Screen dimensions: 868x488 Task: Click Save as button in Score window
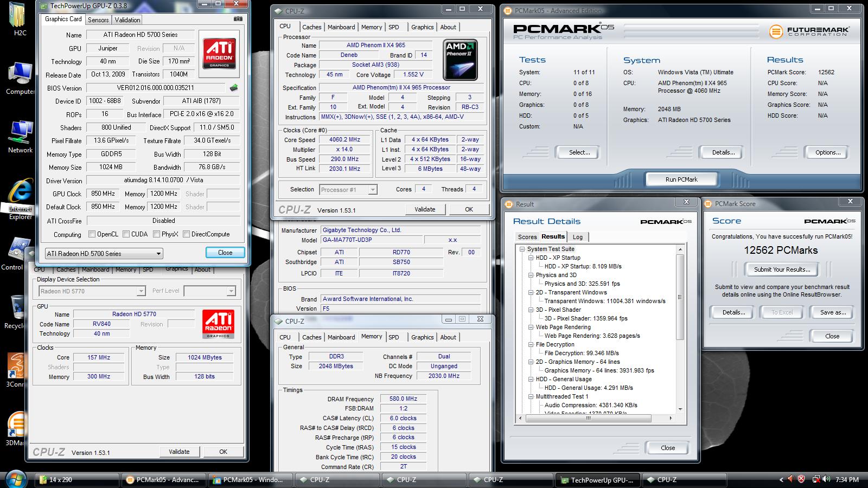tap(833, 312)
